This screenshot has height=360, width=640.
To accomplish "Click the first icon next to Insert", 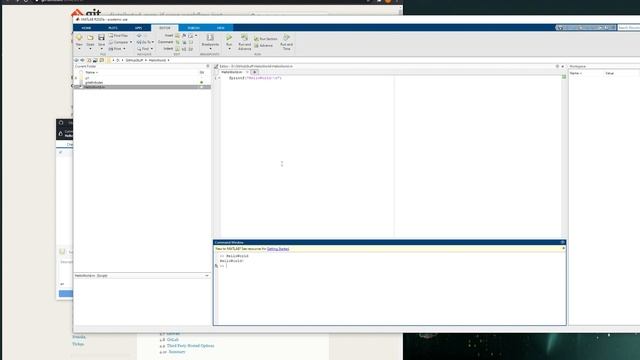I will [178, 36].
